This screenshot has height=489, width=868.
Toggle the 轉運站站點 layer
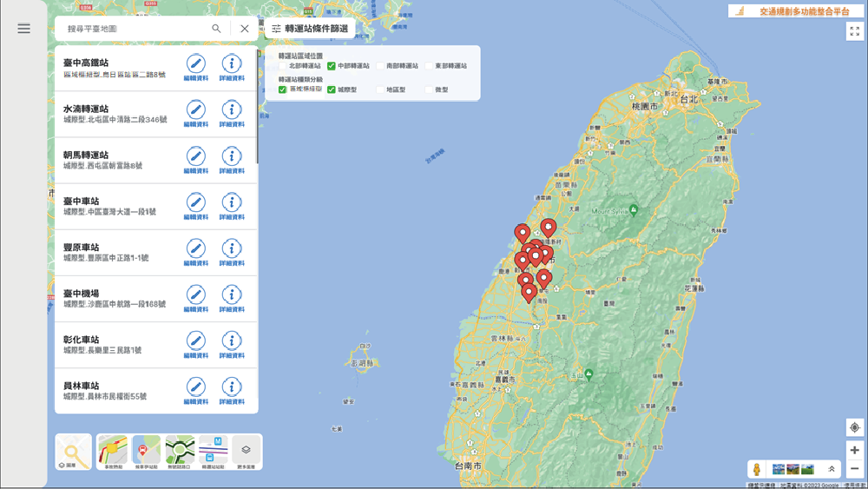point(214,452)
